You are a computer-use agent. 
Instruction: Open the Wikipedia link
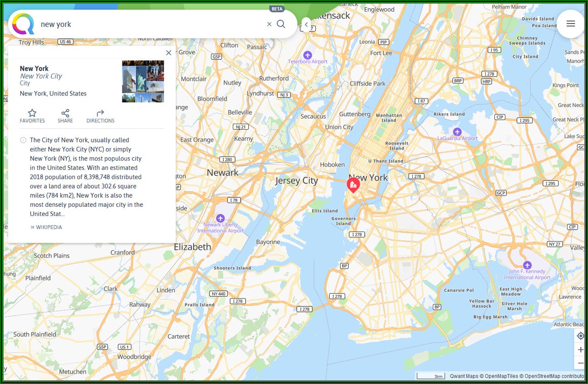[x=46, y=227]
